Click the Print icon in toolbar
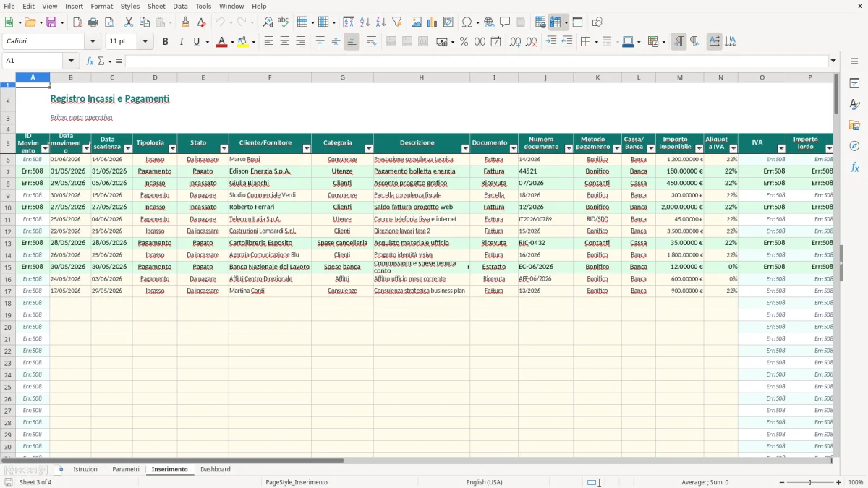Image resolution: width=868 pixels, height=488 pixels. tap(93, 22)
